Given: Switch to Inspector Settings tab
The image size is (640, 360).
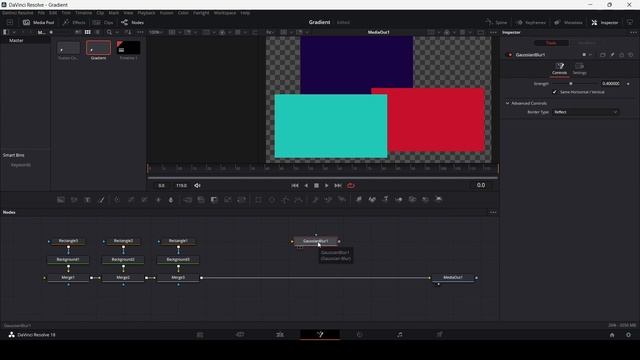Looking at the screenshot, I should point(579,69).
